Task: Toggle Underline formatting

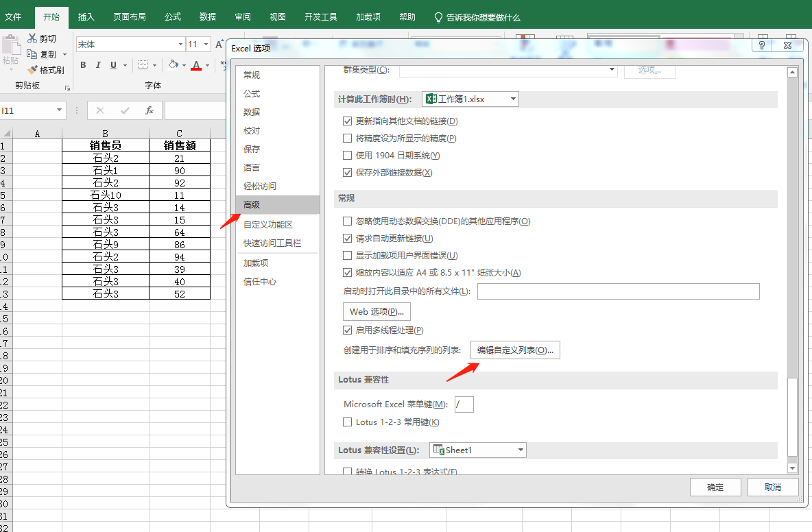Action: click(113, 65)
